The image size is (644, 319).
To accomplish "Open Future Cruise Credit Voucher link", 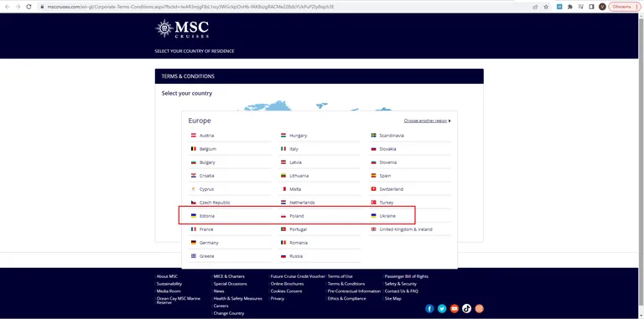I will click(298, 276).
